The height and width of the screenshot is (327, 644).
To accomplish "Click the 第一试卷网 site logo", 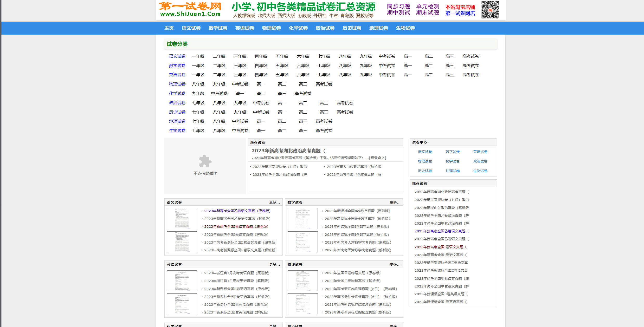I will click(x=190, y=9).
